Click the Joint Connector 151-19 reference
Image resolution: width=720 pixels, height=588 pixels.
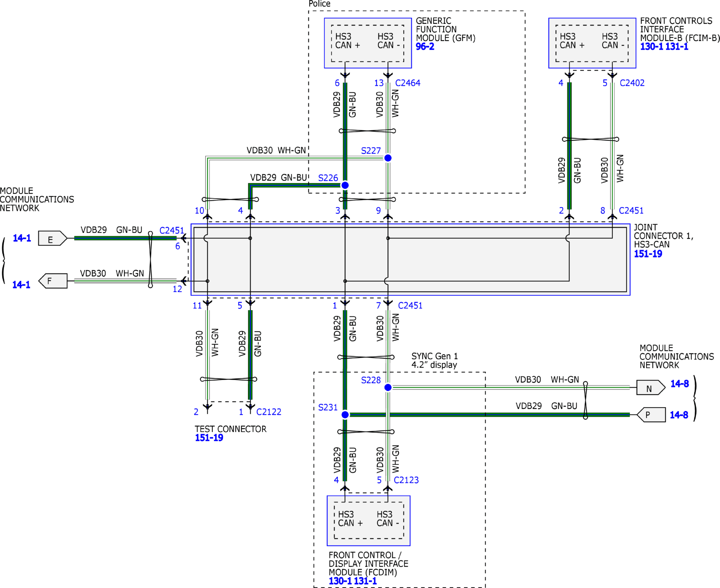click(648, 254)
